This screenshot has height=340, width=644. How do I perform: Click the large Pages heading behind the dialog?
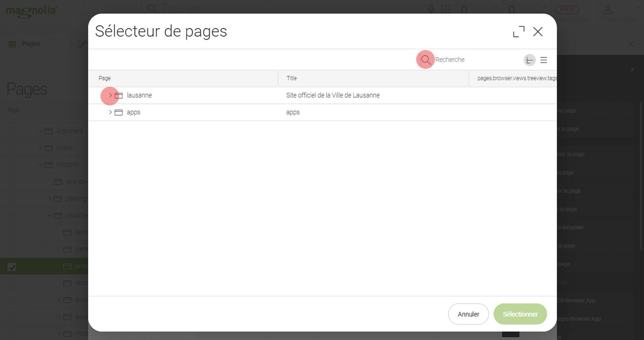pyautogui.click(x=27, y=89)
